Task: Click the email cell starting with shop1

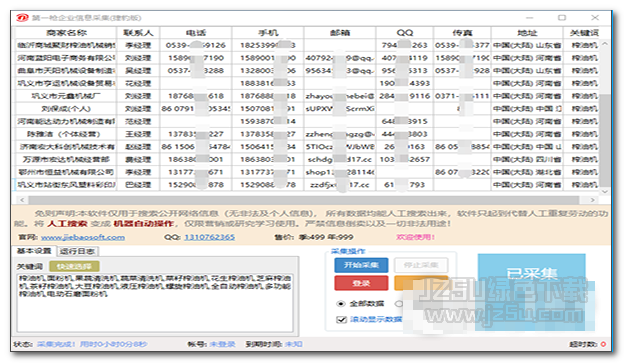Action: tap(340, 172)
